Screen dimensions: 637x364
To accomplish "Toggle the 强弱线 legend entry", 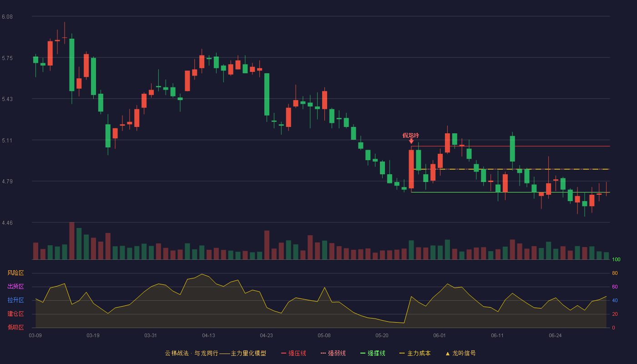I will point(333,353).
